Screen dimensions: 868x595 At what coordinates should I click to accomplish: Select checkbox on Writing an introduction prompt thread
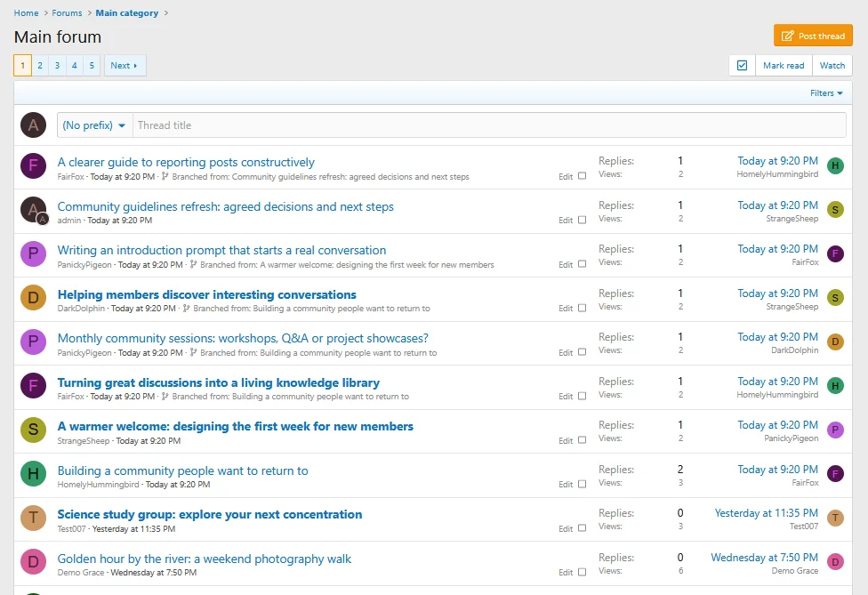click(x=582, y=264)
